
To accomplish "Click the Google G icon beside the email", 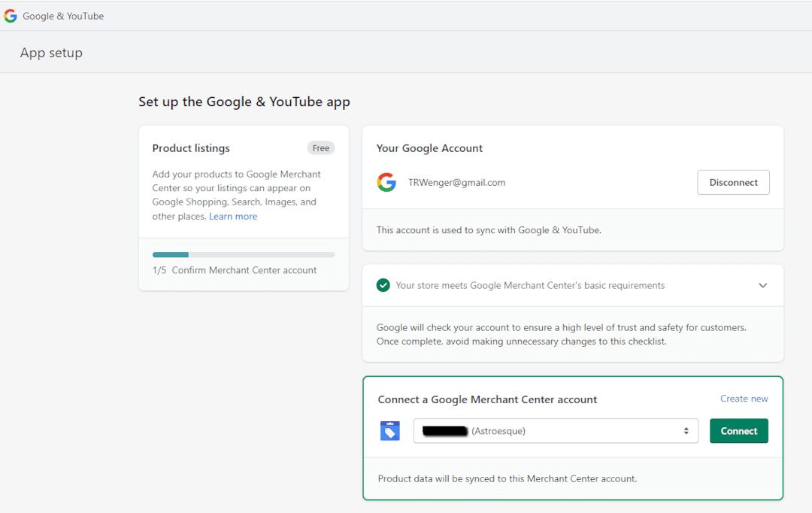I will click(386, 182).
